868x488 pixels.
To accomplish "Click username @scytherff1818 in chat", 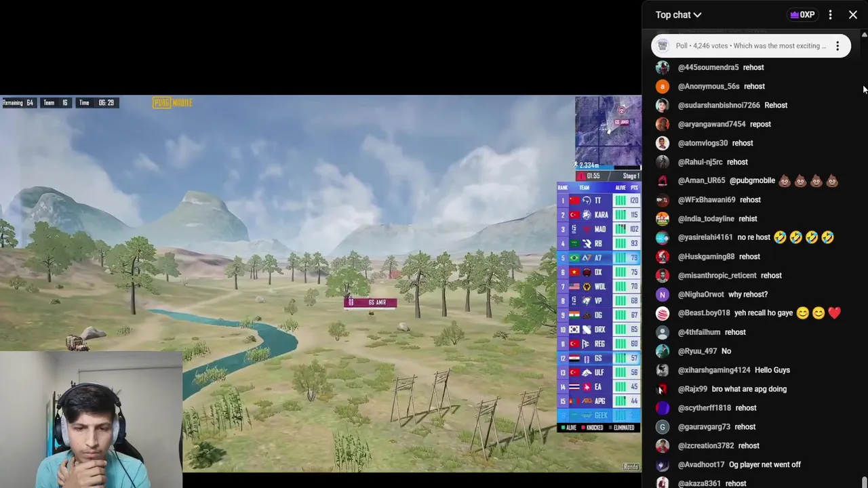I will pos(705,408).
